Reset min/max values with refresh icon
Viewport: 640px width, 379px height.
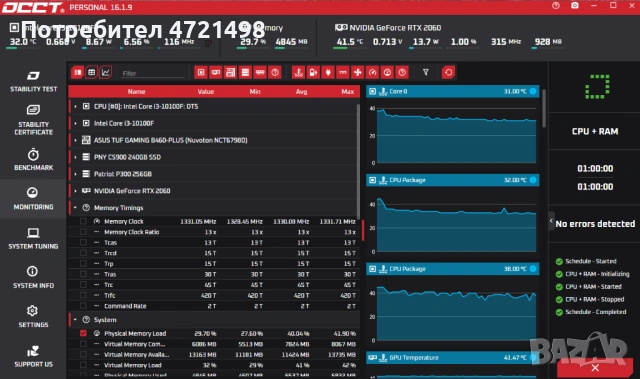coord(448,73)
